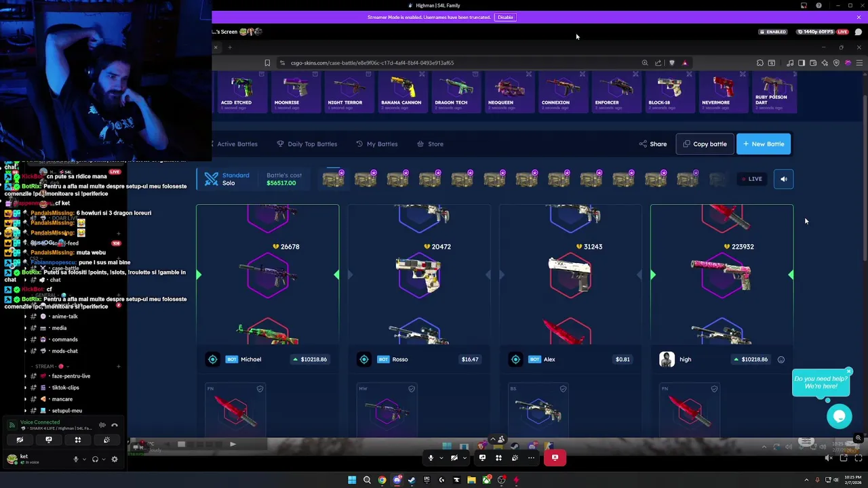
Task: Open Discord noise suppression icon
Action: pyautogui.click(x=102, y=426)
